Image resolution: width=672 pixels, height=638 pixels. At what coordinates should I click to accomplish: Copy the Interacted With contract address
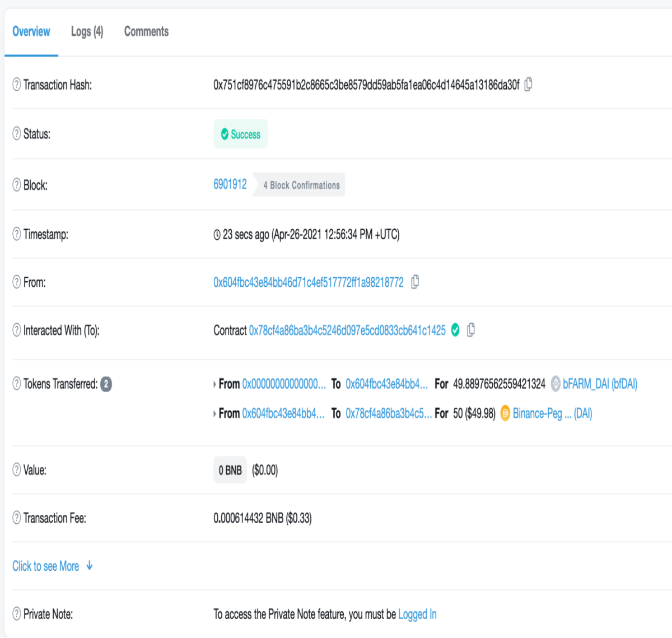(471, 330)
